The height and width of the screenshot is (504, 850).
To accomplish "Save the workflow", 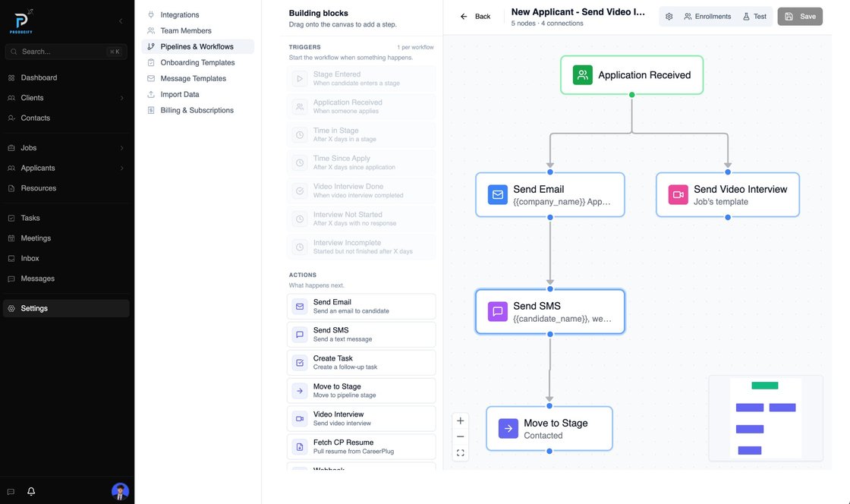I will 800,16.
